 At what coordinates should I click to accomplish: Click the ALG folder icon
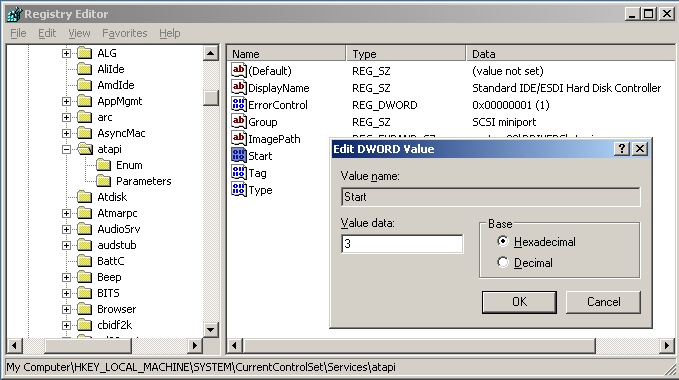[x=84, y=53]
